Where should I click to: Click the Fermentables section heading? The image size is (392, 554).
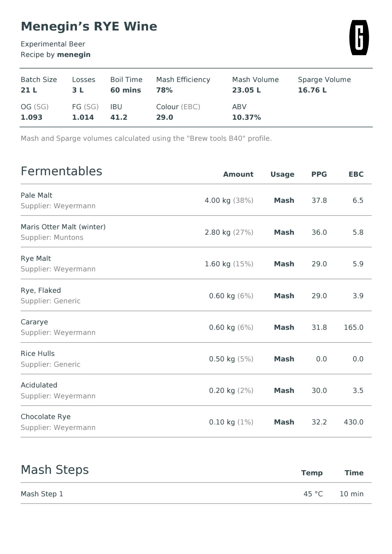coord(61,171)
